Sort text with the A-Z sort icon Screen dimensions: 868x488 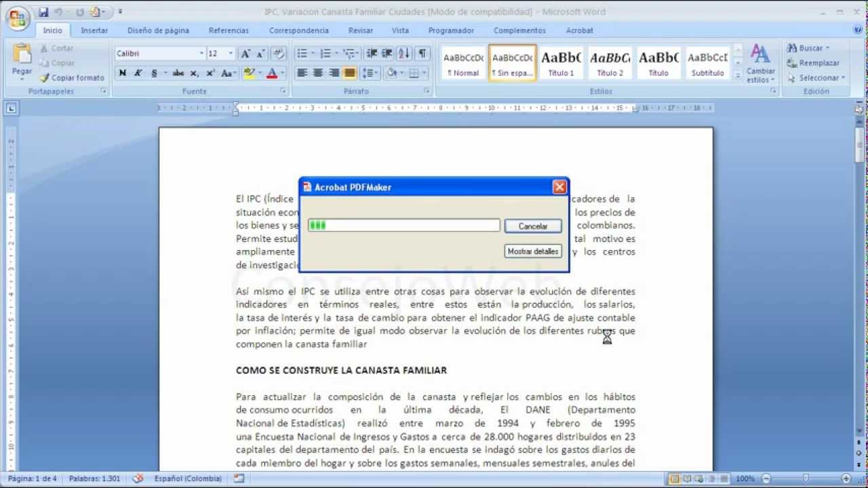[404, 54]
